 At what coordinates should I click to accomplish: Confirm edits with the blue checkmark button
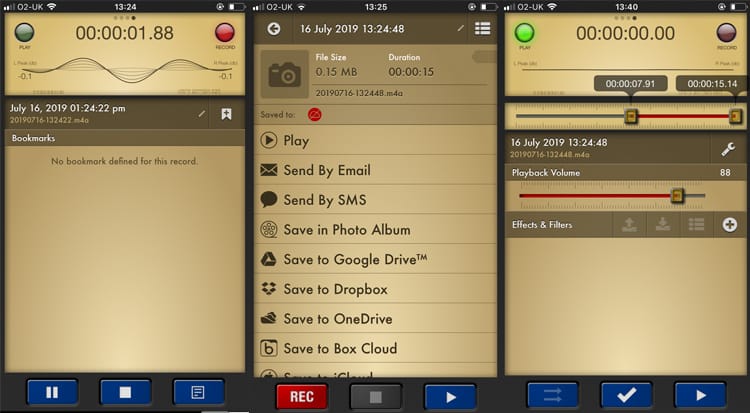(x=626, y=394)
